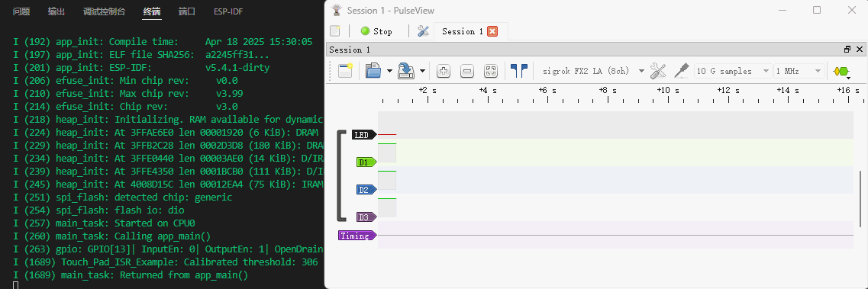Open the 10 G samples dropdown
The width and height of the screenshot is (868, 289).
point(734,71)
